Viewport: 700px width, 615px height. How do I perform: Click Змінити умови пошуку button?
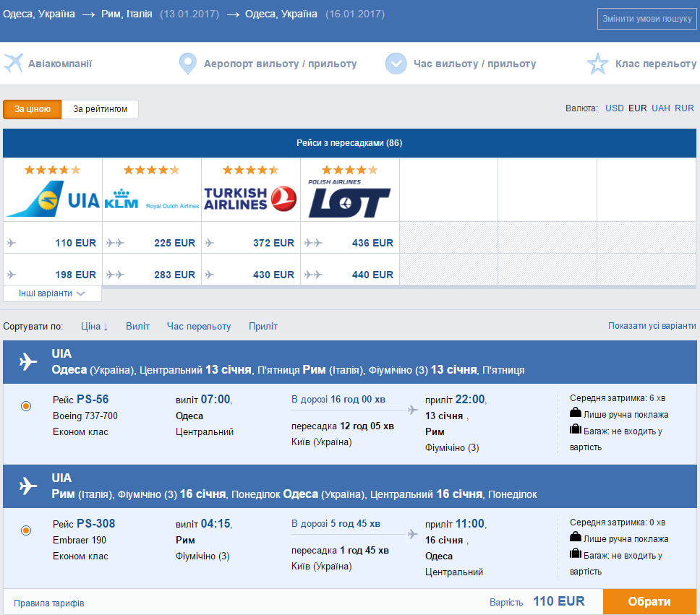pyautogui.click(x=647, y=19)
